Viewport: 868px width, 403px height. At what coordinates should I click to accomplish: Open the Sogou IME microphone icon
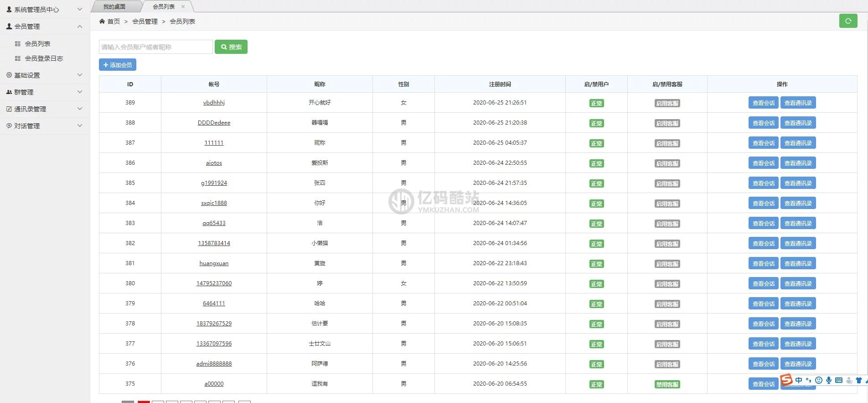click(829, 380)
